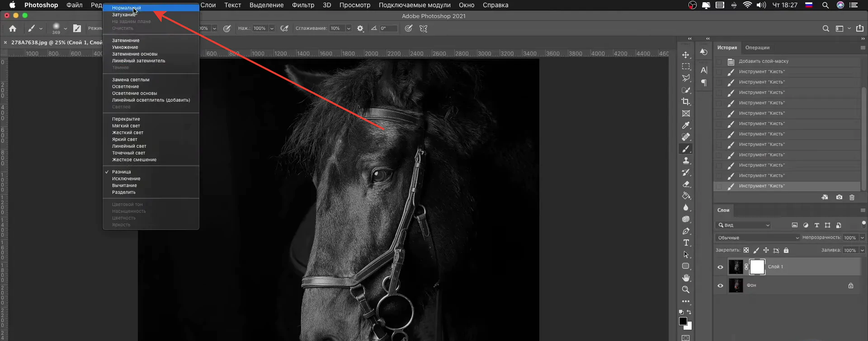
Task: Select the Zoom tool in toolbar
Action: click(x=686, y=290)
